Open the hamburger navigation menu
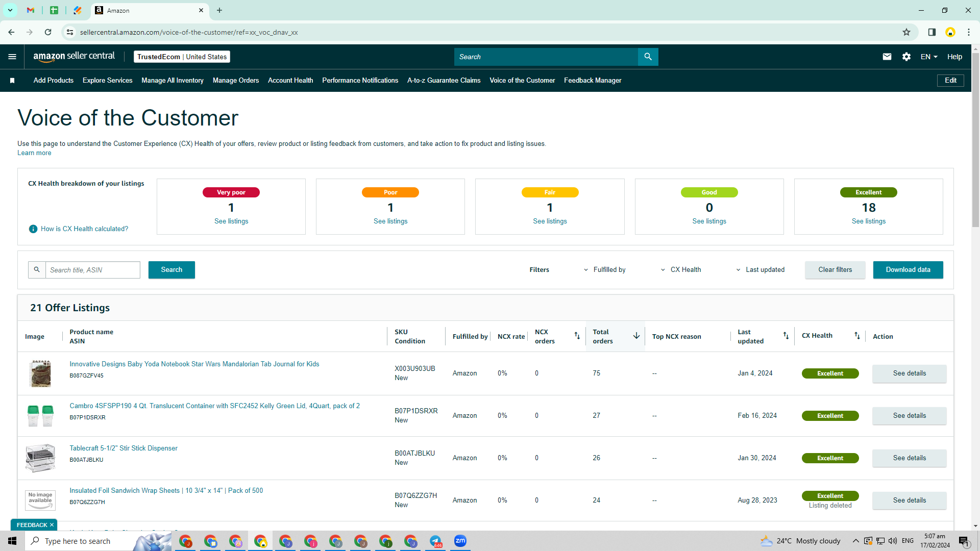The width and height of the screenshot is (980, 551). (12, 57)
